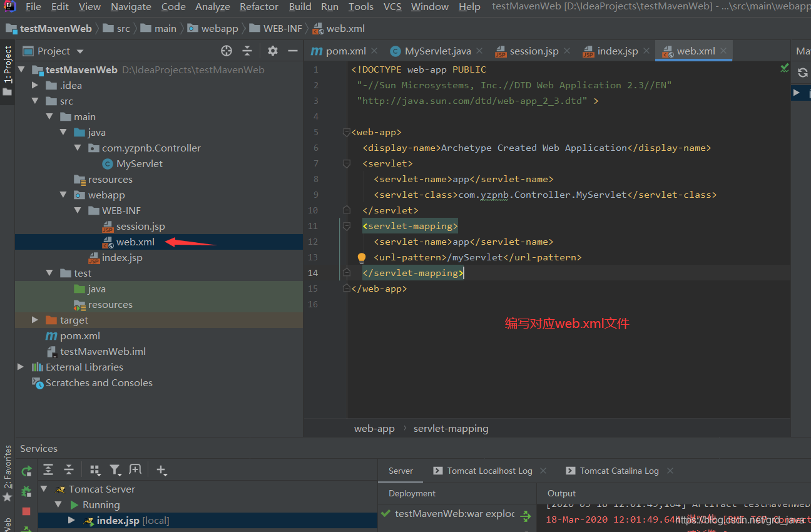Select the Server tab in Services
This screenshot has height=532, width=811.
point(401,471)
